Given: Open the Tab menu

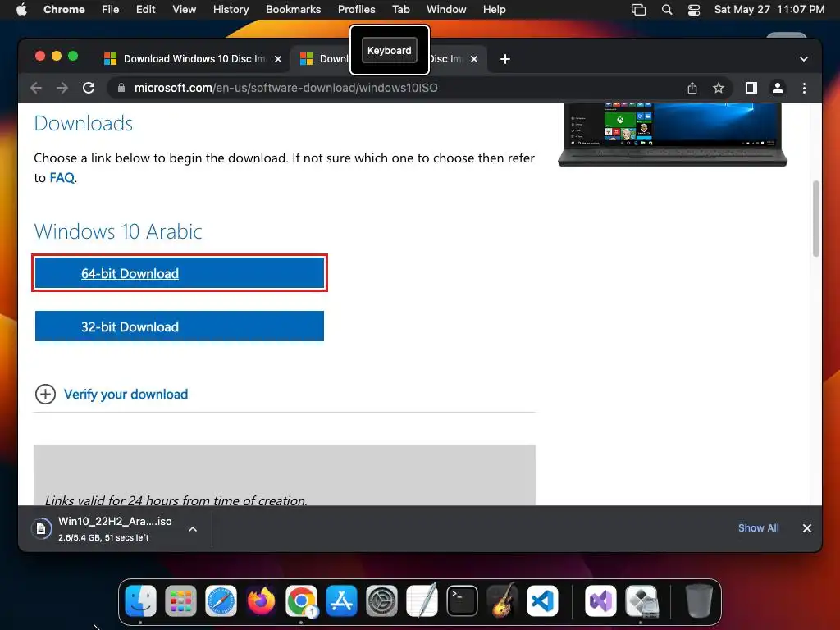Looking at the screenshot, I should 400,10.
